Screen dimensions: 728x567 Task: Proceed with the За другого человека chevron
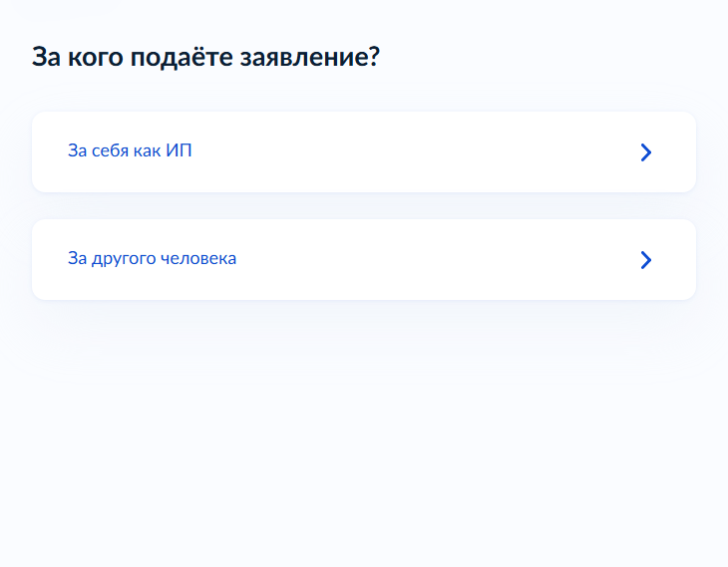tap(646, 260)
